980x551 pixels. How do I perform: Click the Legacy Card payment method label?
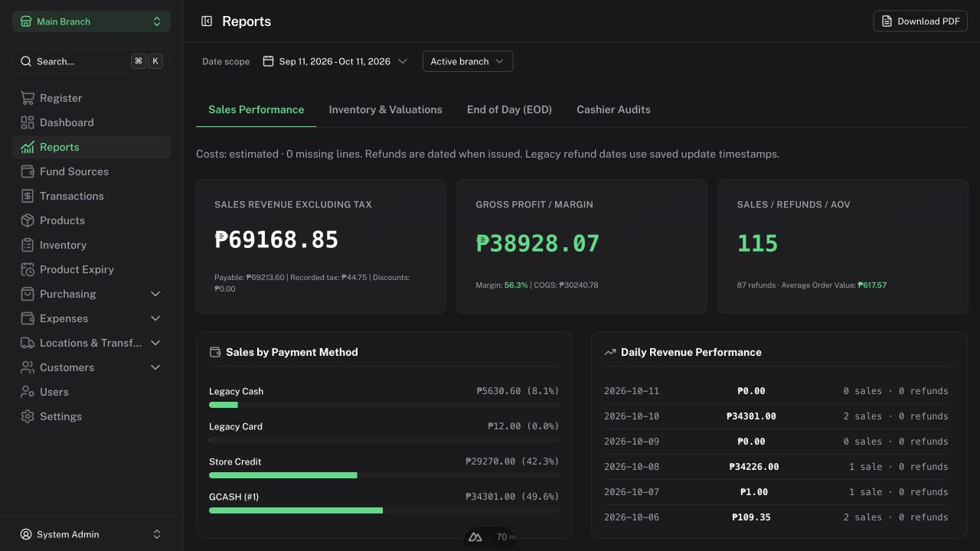coord(236,426)
